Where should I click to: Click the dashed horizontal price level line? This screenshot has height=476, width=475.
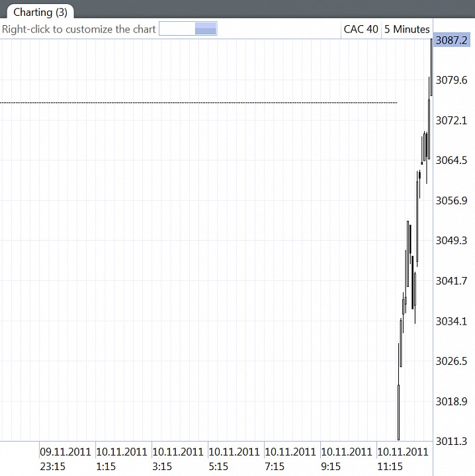(x=198, y=103)
